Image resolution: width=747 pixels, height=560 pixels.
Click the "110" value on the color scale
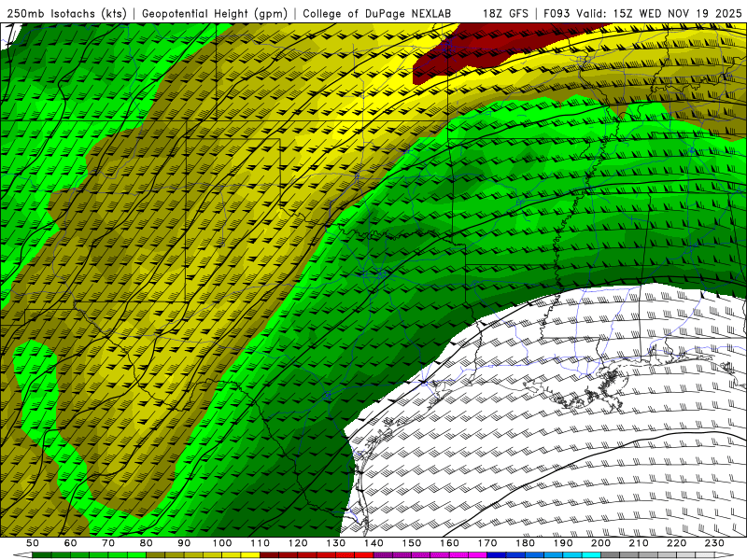pos(261,543)
